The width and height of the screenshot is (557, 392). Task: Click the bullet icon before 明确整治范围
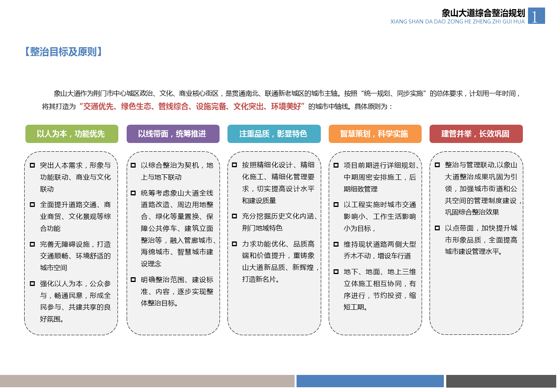coord(133,280)
